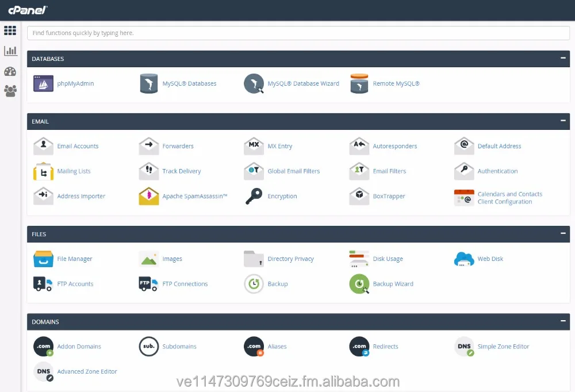Click the Email Filters envelope icon
The height and width of the screenshot is (392, 575).
359,171
